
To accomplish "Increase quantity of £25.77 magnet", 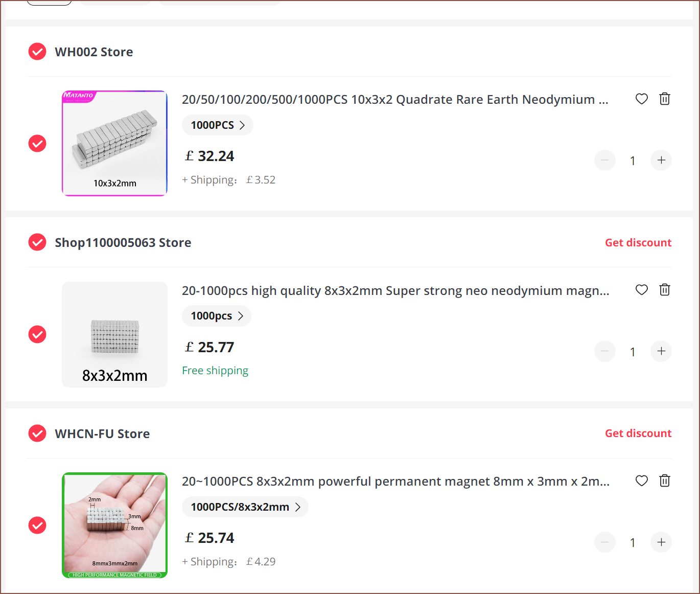I will tap(661, 351).
